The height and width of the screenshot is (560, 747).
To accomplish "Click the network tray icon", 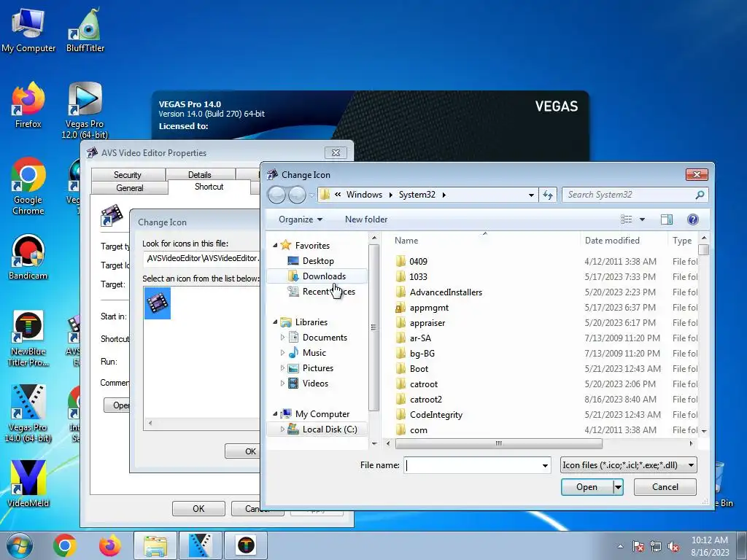I will point(656,546).
